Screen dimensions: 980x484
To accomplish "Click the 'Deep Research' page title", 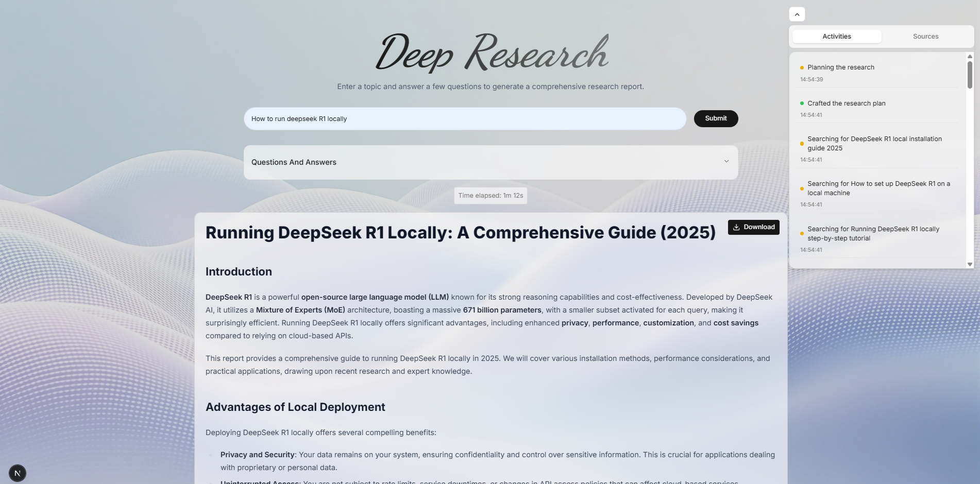I will (491, 53).
